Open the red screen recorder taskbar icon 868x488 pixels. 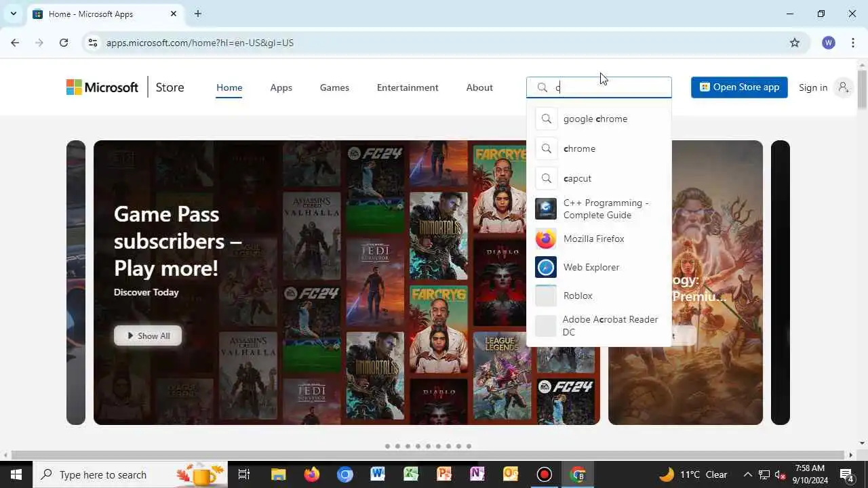[x=544, y=474]
